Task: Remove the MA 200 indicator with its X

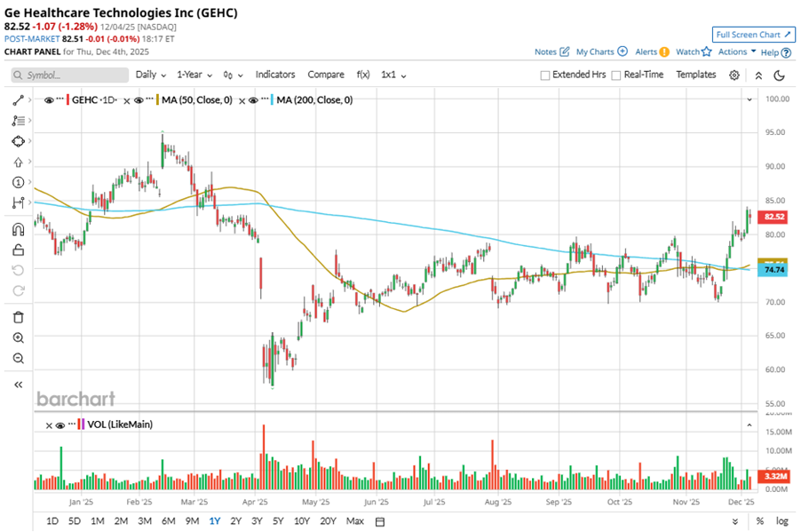Action: click(242, 100)
